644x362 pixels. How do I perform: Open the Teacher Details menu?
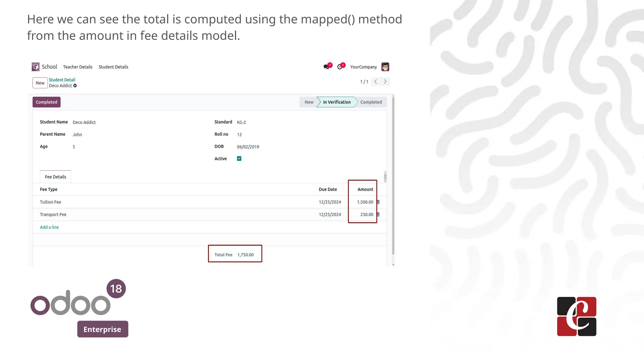78,67
